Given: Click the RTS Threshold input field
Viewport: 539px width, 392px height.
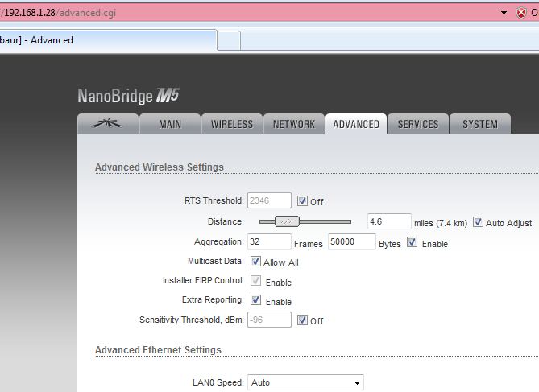Looking at the screenshot, I should coord(269,200).
